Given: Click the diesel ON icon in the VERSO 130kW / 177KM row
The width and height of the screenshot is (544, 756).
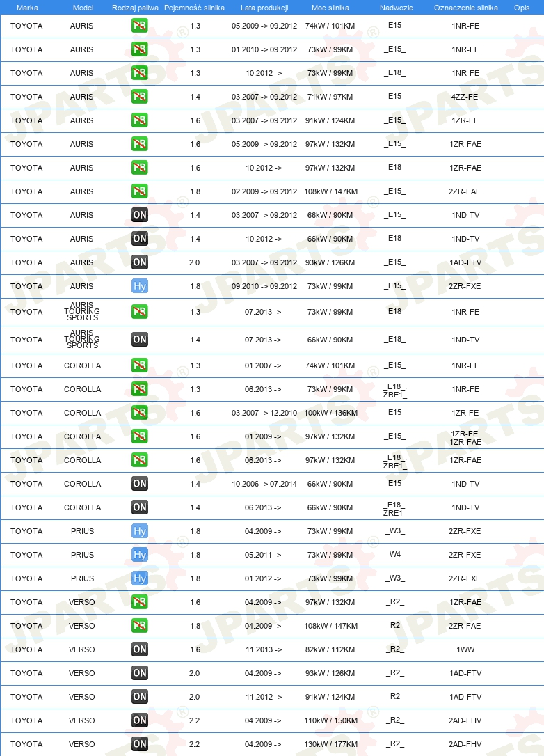Looking at the screenshot, I should tap(139, 744).
